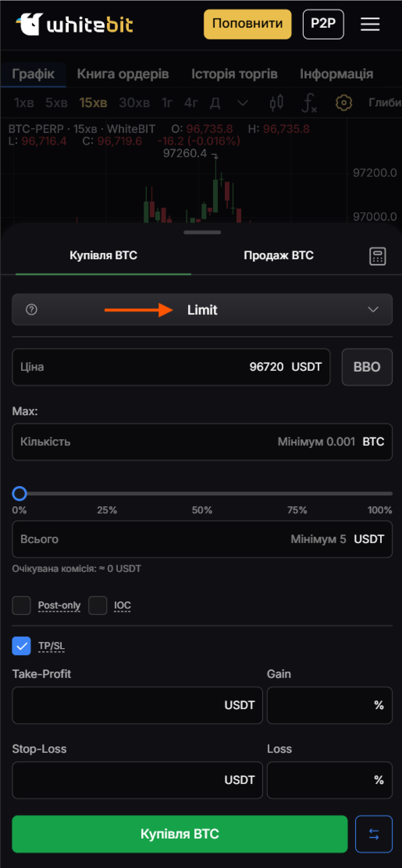Open the hamburger menu icon
Image resolution: width=402 pixels, height=868 pixels.
pyautogui.click(x=370, y=24)
